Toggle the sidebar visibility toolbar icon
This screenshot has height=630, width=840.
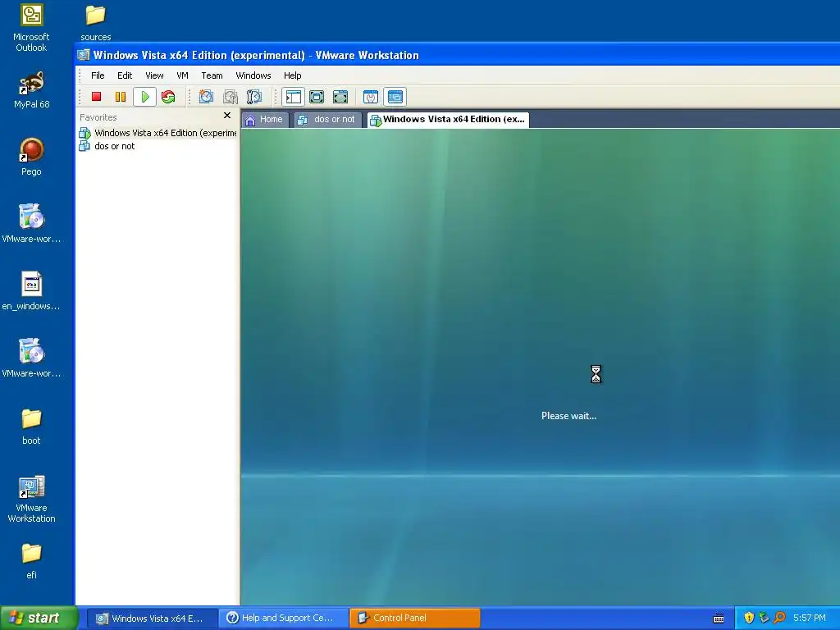293,97
